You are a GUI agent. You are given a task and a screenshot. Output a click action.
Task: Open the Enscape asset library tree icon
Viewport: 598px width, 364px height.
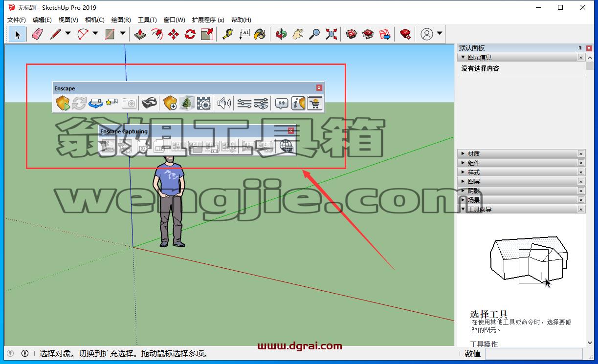coord(187,103)
